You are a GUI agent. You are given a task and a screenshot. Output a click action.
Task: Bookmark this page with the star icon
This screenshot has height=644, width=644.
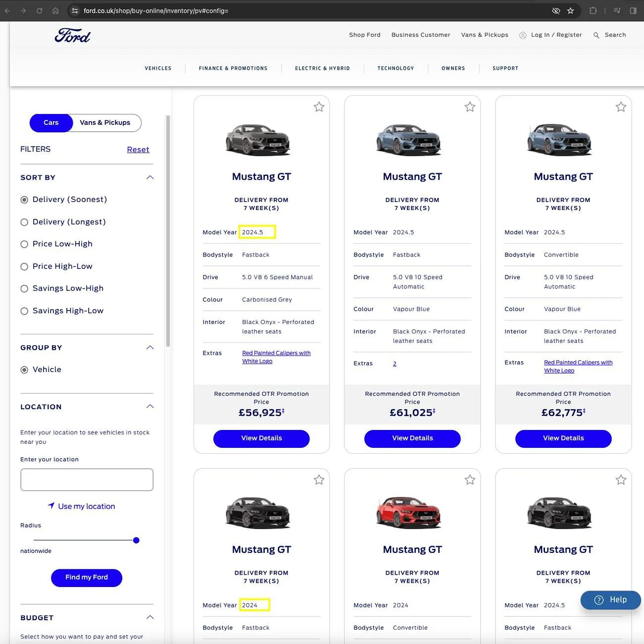(571, 10)
